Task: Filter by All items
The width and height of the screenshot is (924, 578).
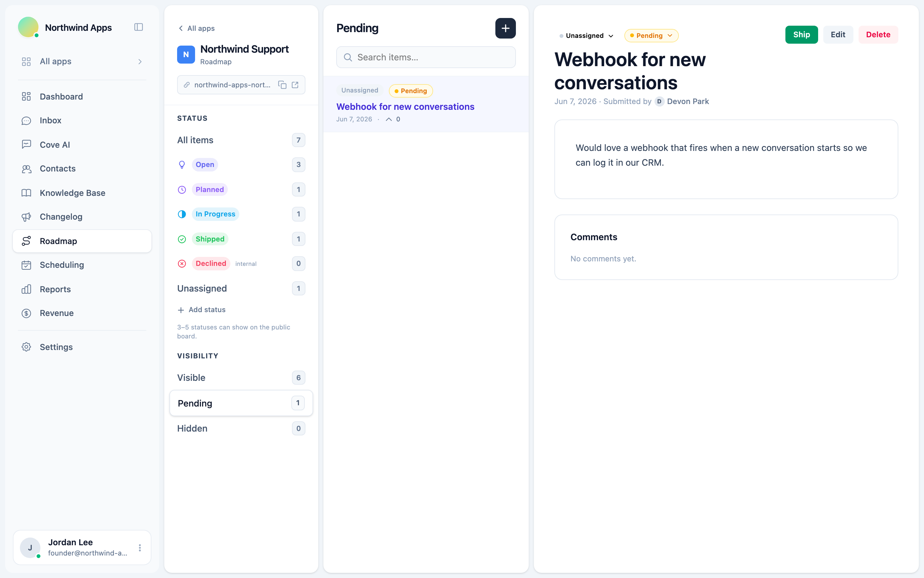Action: 241,140
